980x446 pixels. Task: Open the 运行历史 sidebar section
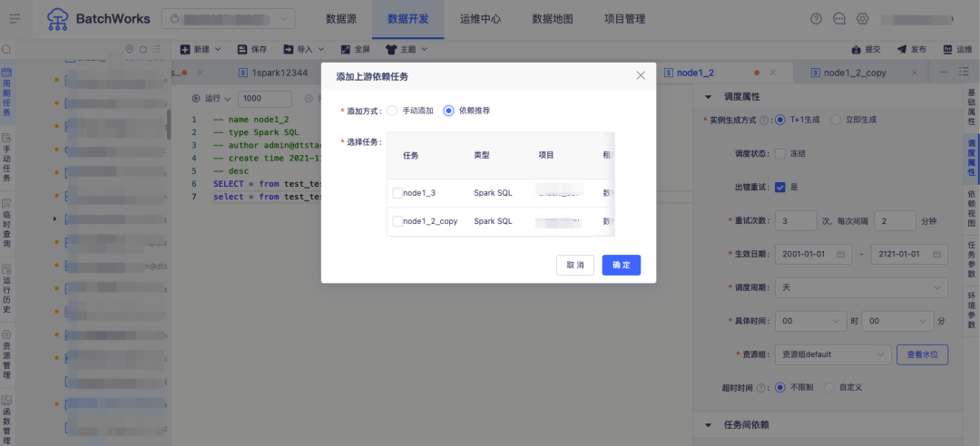pyautogui.click(x=7, y=288)
